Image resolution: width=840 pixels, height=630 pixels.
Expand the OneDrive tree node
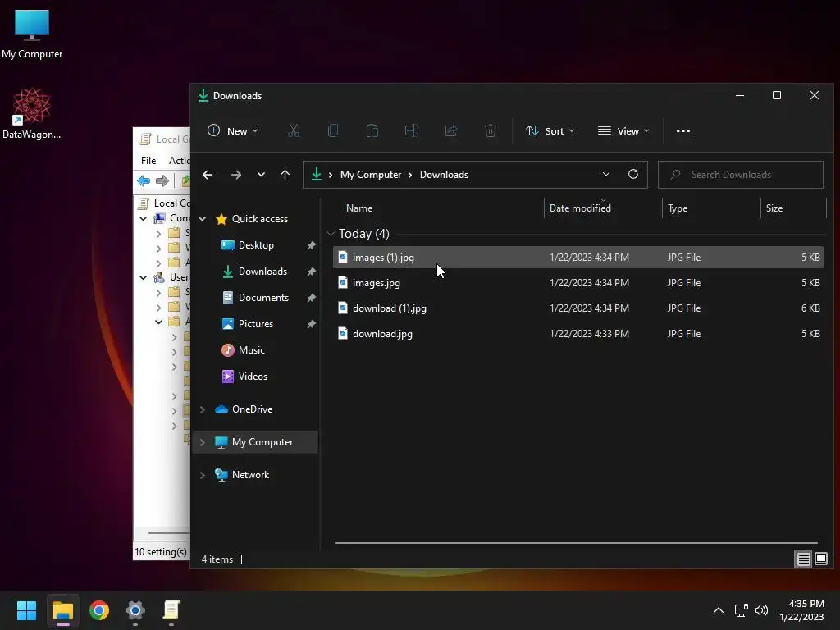click(x=203, y=409)
